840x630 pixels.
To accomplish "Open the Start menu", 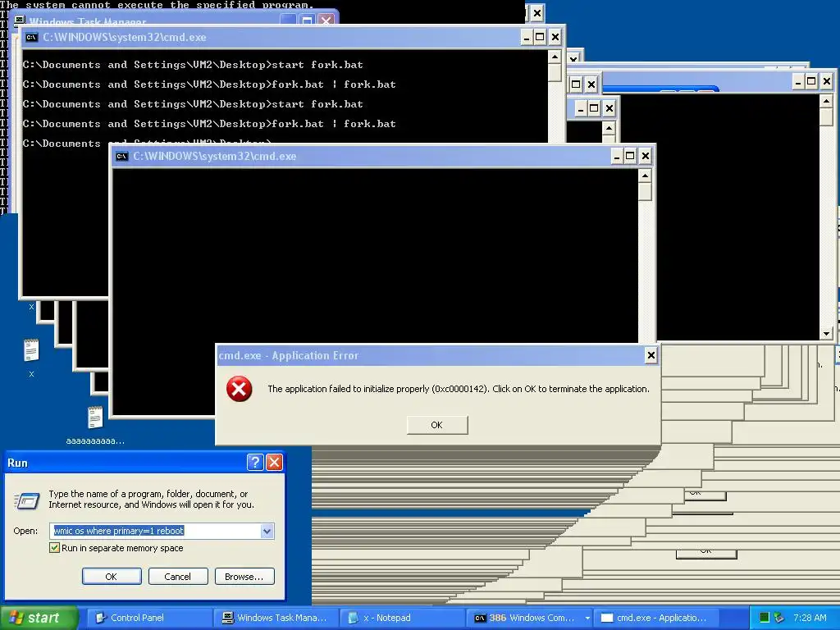I will (x=39, y=618).
